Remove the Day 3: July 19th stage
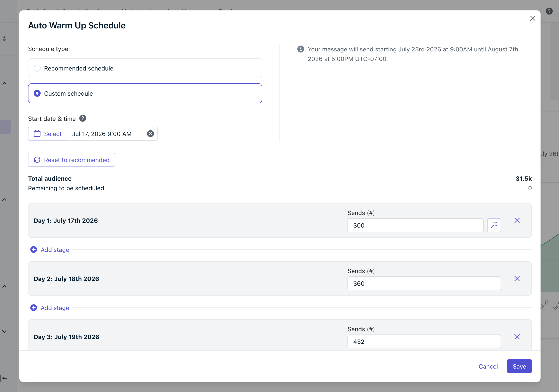 pos(517,336)
